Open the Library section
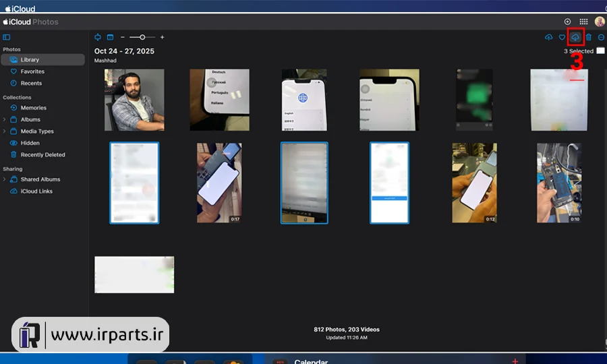 [x=43, y=59]
